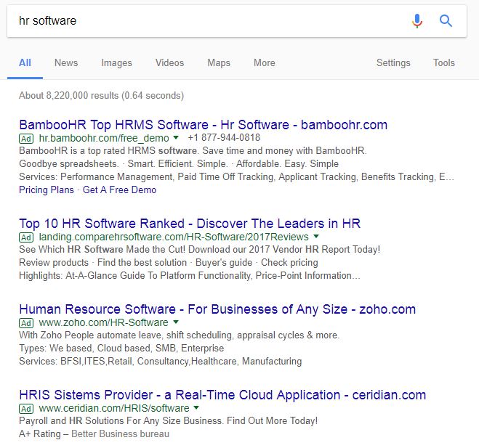Click the voice search microphone icon

tap(417, 21)
